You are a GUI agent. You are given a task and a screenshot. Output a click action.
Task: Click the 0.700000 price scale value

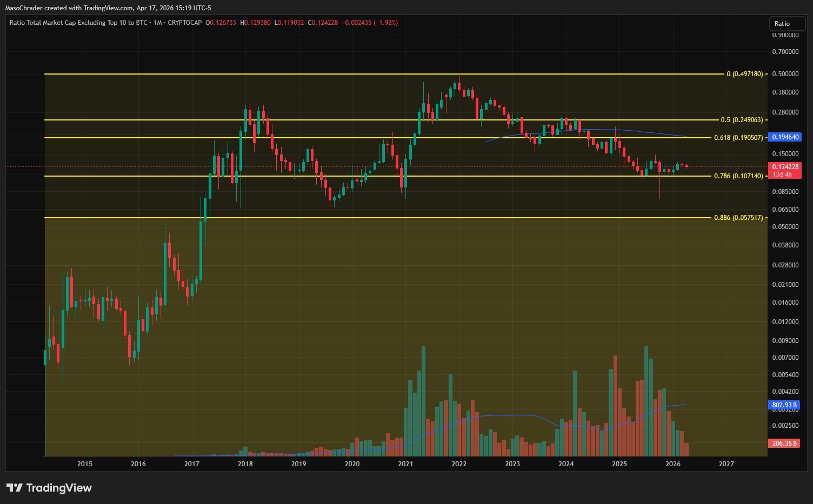(x=785, y=52)
